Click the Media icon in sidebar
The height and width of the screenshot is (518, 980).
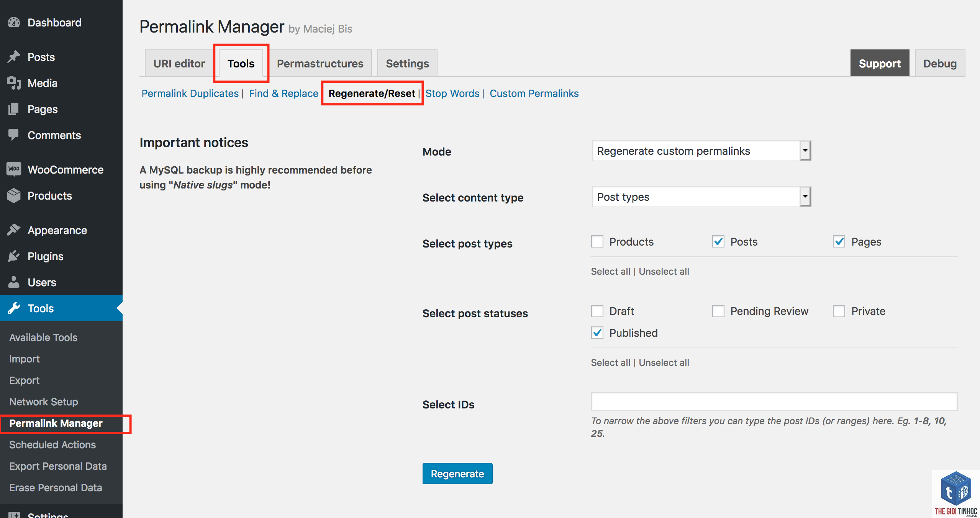(14, 83)
